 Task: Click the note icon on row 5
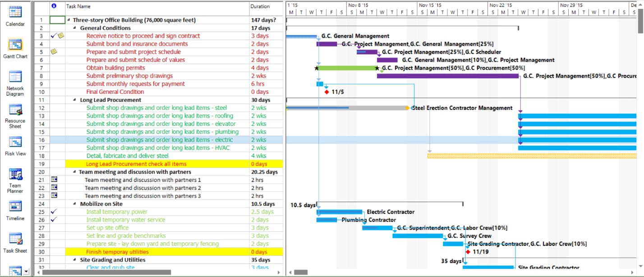point(54,52)
